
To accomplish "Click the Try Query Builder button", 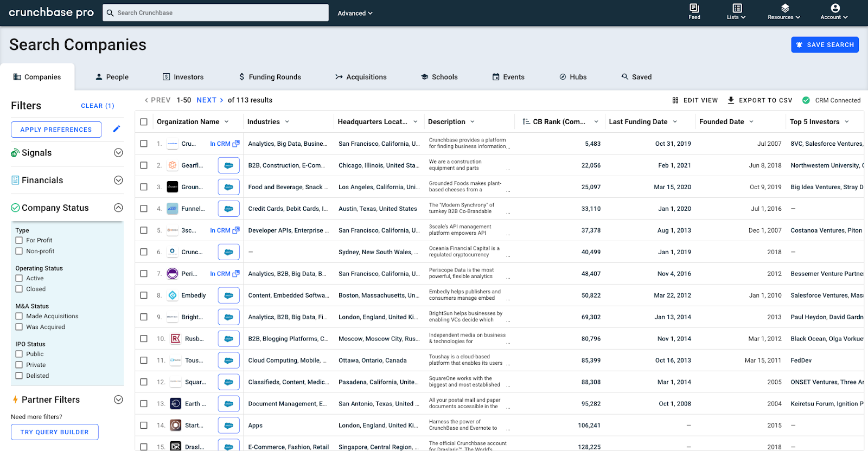I will tap(54, 432).
